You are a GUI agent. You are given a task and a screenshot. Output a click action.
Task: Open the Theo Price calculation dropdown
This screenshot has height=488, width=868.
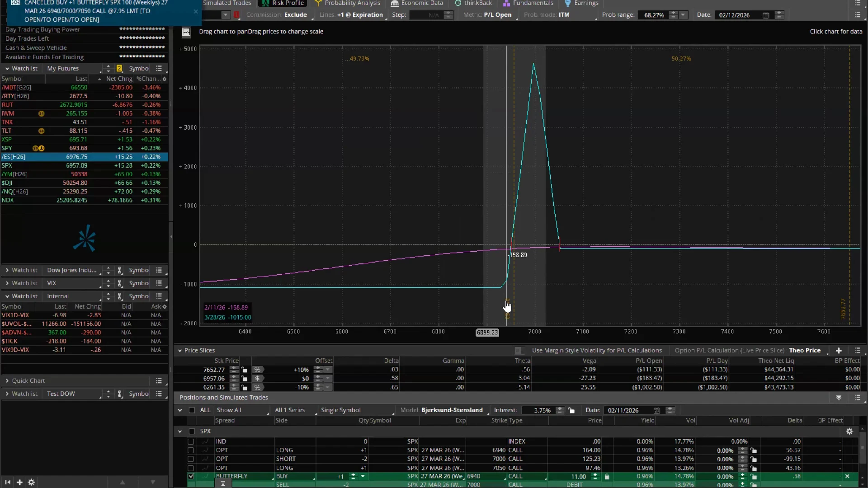pos(808,351)
